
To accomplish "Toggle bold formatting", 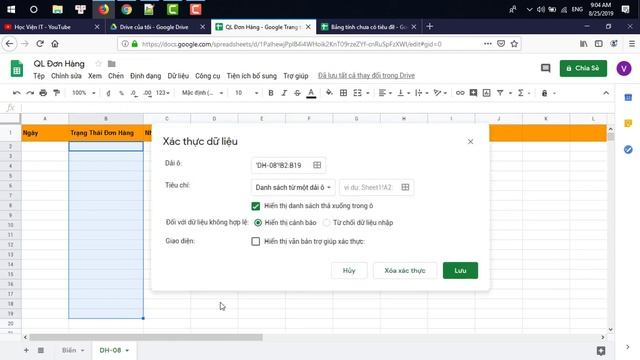I will point(271,93).
